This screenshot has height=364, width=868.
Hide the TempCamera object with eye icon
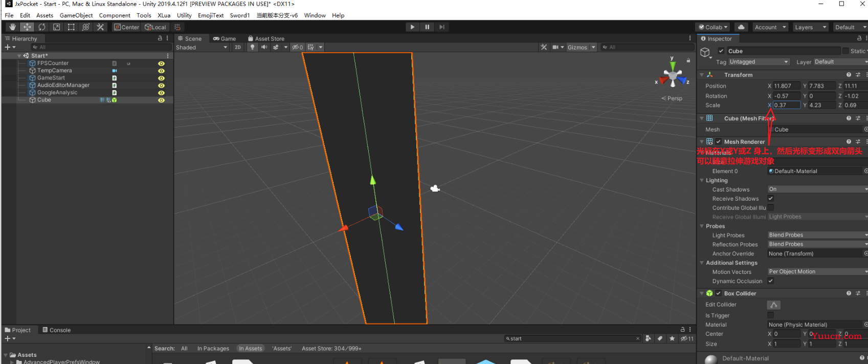pyautogui.click(x=161, y=71)
